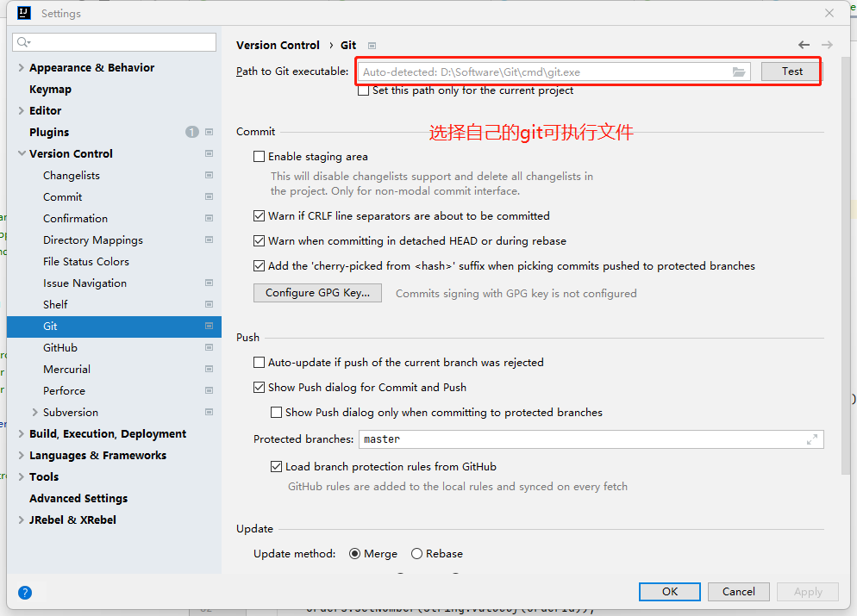Collapse the Version Control section
Screen dimensions: 857x616
tap(22, 154)
